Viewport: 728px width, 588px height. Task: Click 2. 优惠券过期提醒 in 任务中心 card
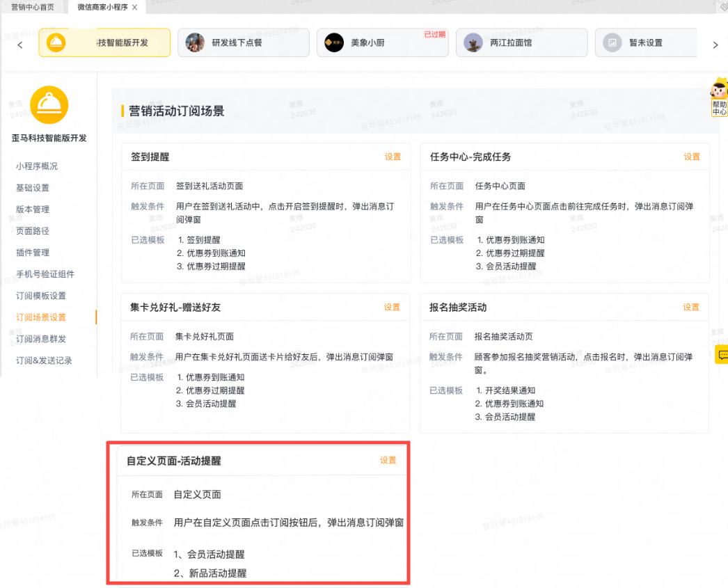(509, 253)
